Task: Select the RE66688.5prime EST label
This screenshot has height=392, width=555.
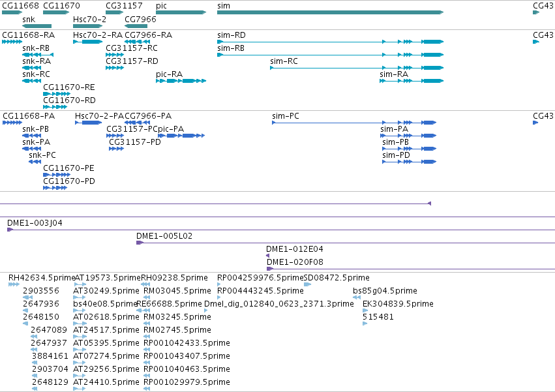Action: tap(169, 304)
